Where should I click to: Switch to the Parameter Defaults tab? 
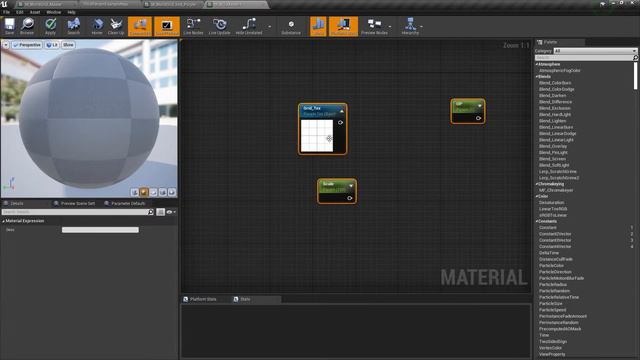click(x=125, y=203)
